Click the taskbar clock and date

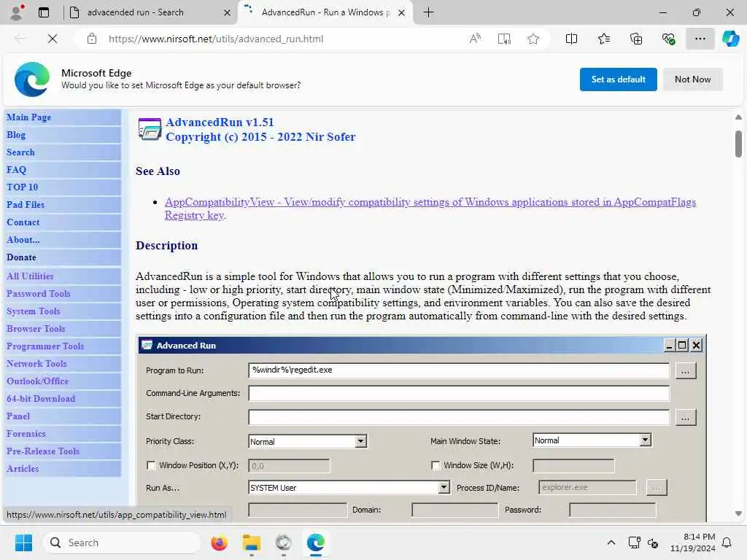pos(693,542)
